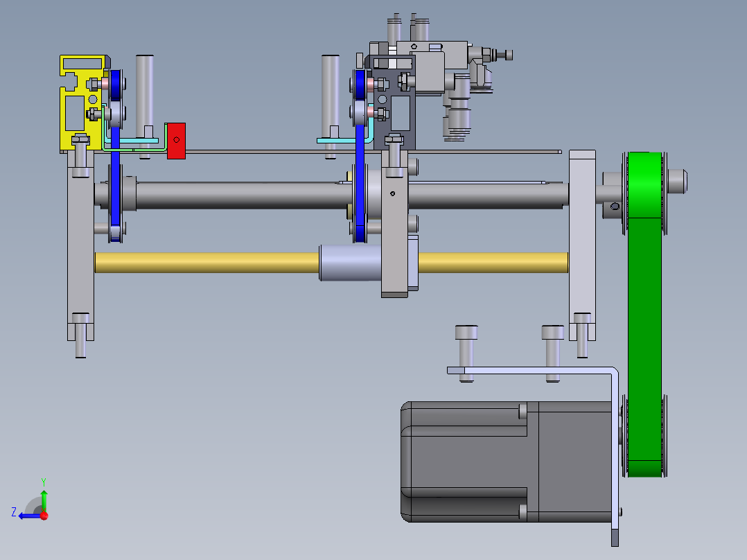Pick the left blue drive belt
Image resolution: width=747 pixels, height=560 pixels.
coord(115,157)
